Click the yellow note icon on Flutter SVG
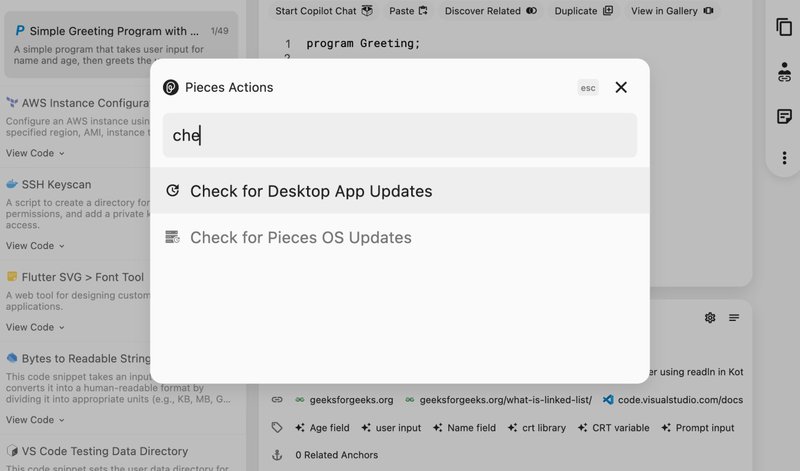Screen dimensions: 800x471 tap(12, 277)
